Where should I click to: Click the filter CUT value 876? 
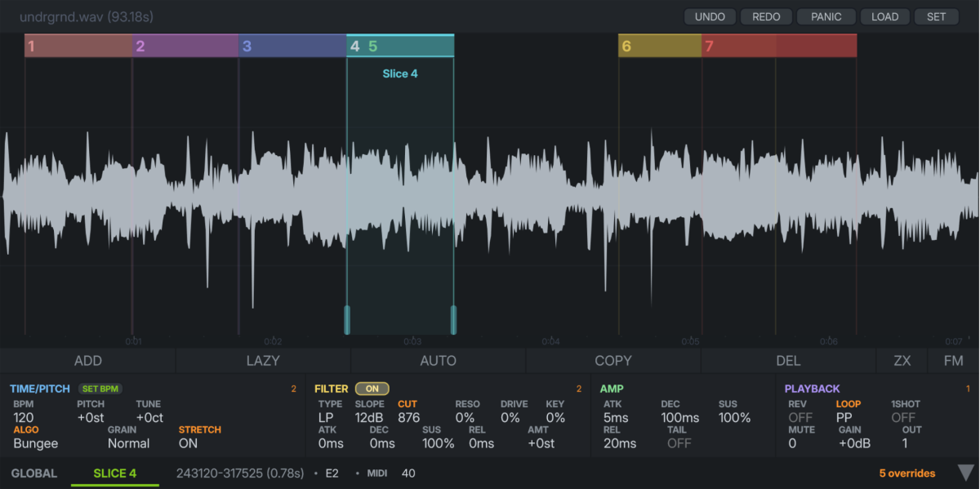pos(408,417)
